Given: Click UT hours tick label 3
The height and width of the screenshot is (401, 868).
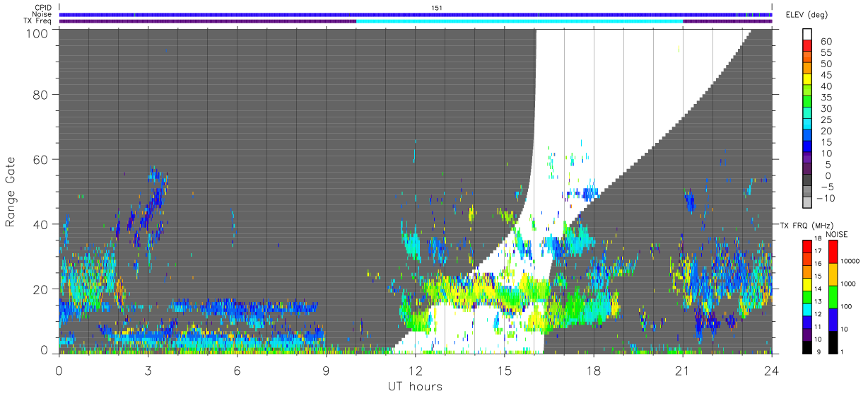Looking at the screenshot, I should tap(148, 369).
